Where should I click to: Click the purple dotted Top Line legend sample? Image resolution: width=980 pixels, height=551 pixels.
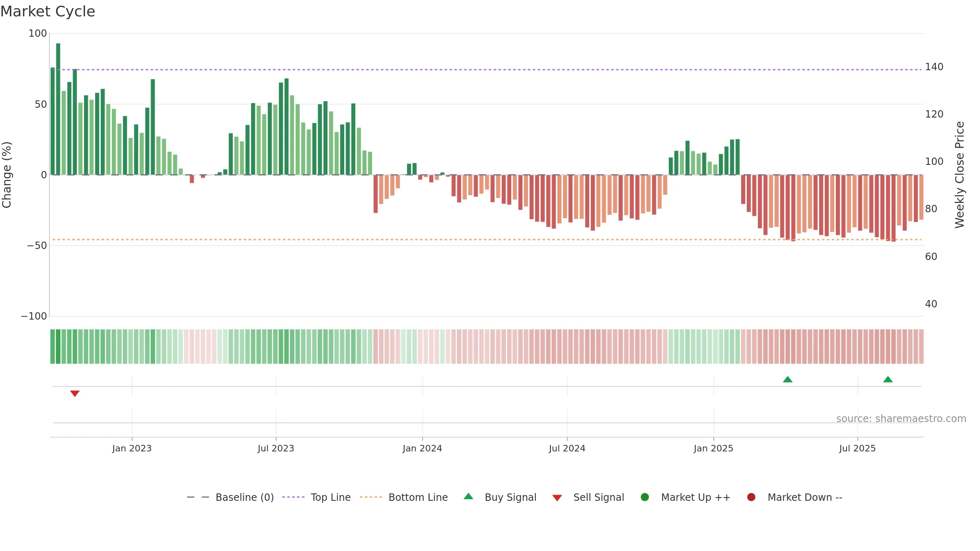coord(293,497)
